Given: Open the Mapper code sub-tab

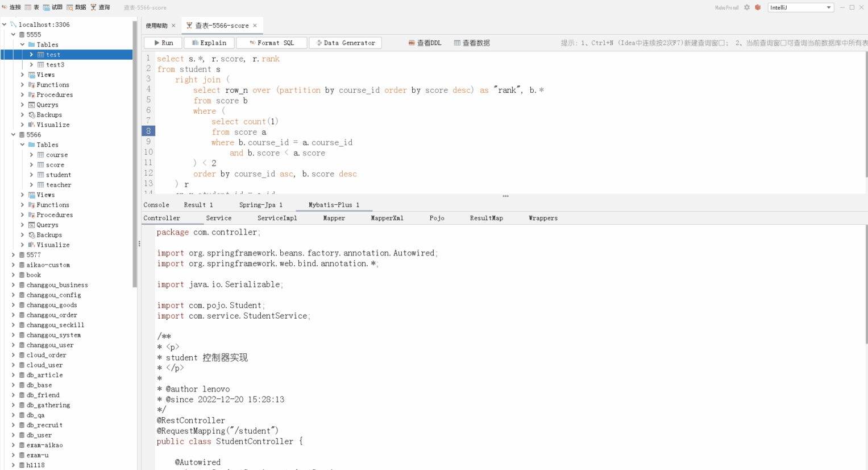Looking at the screenshot, I should coord(334,218).
